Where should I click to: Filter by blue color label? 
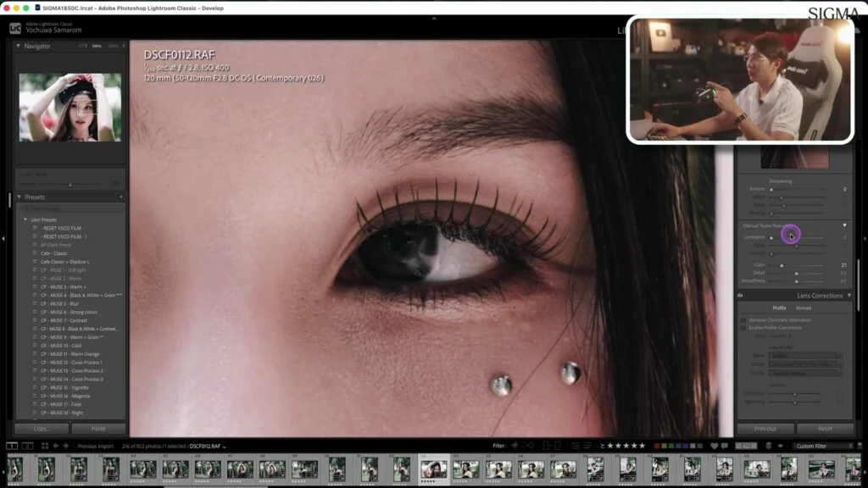click(679, 446)
